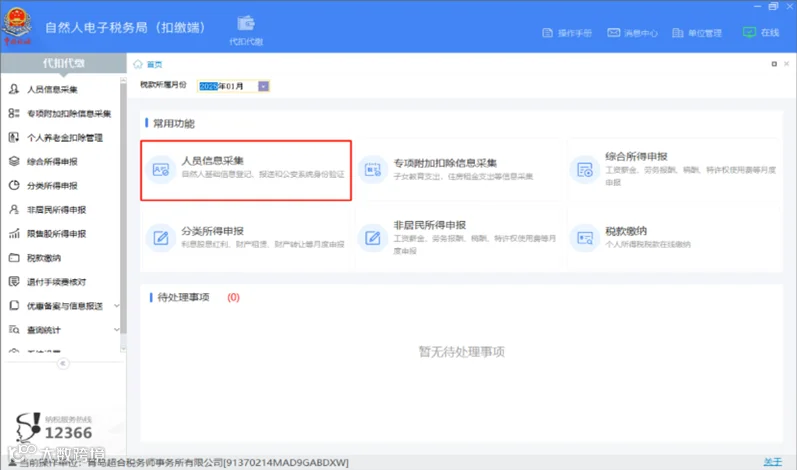
Task: Click the icon beside 个人养老金扣除管理 in sidebar
Action: click(x=14, y=137)
